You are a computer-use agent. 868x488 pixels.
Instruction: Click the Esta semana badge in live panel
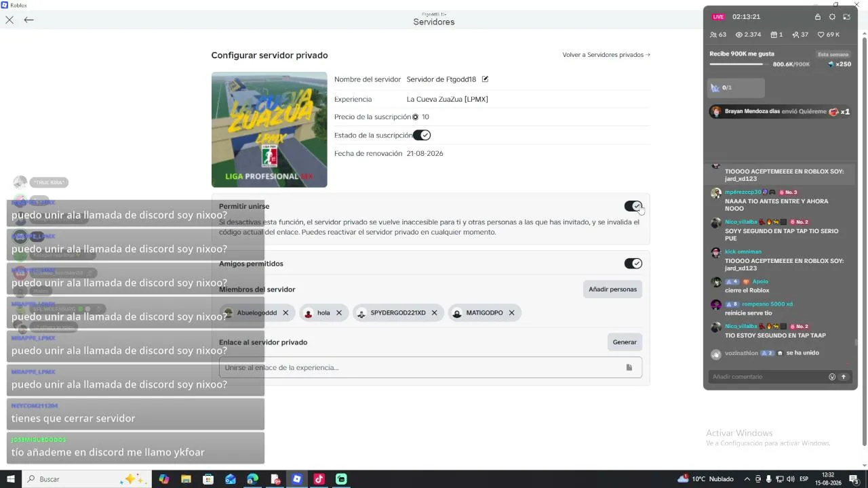click(833, 54)
